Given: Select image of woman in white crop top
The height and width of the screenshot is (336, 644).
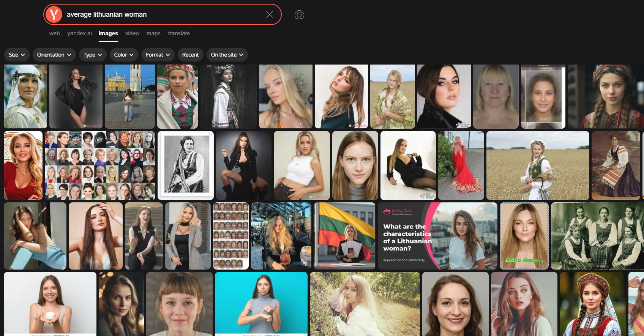Looking at the screenshot, I should 302,166.
